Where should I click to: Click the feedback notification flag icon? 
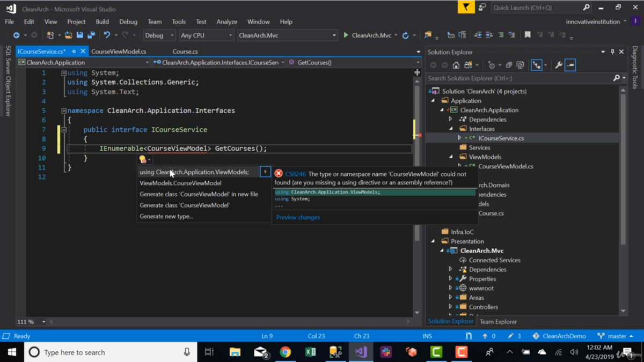pyautogui.click(x=466, y=7)
